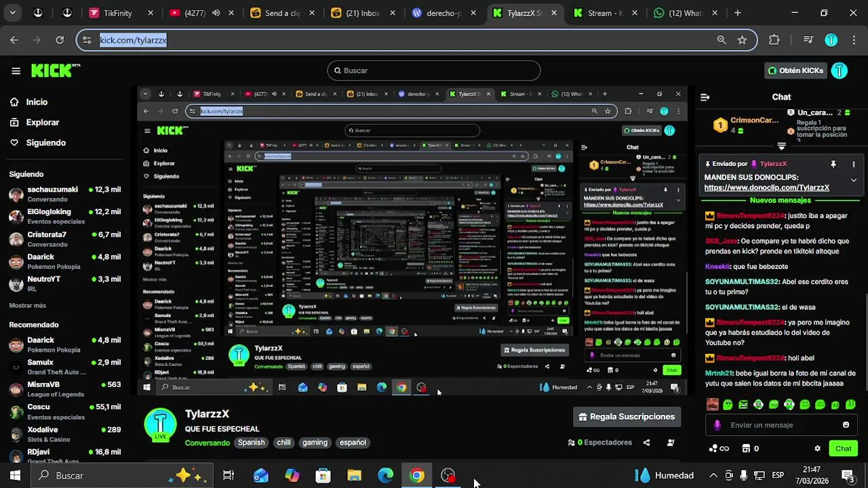
Task: Click the español tag
Action: click(x=353, y=443)
